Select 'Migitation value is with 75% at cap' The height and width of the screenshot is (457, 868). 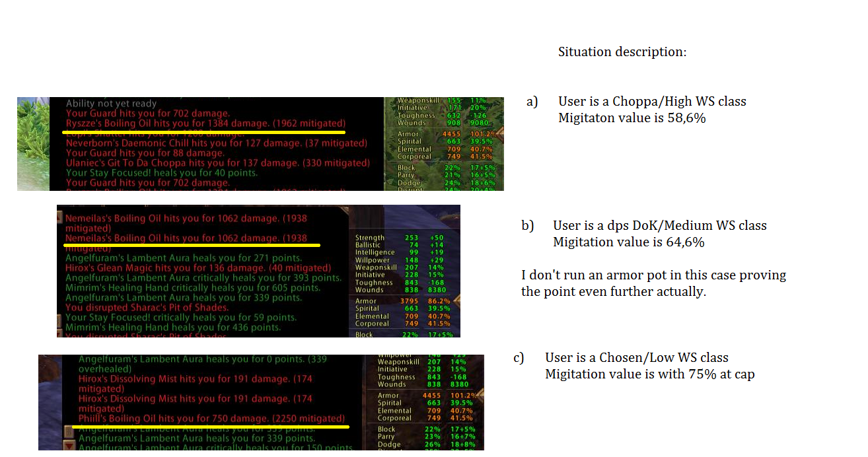[650, 374]
